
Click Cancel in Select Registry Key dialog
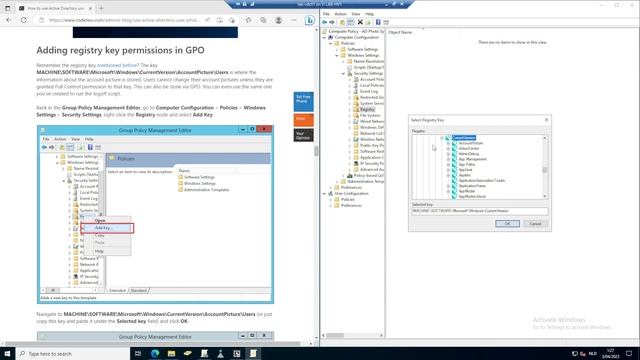[x=535, y=224]
